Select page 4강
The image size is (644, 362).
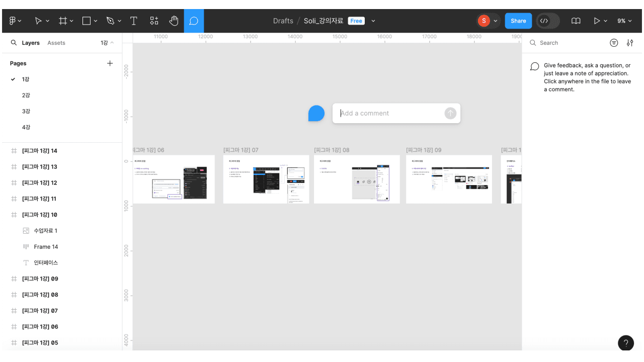[62, 128]
